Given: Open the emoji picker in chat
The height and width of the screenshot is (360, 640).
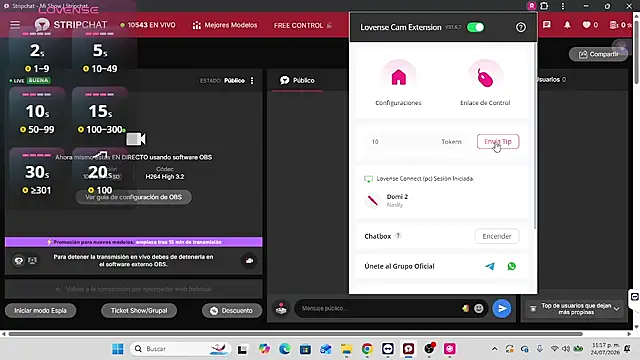Looking at the screenshot, I should click(478, 309).
